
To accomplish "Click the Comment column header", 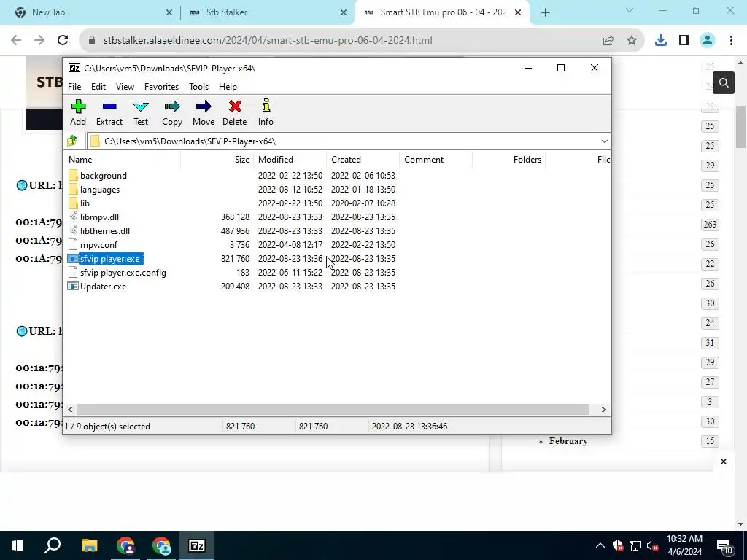I will (436, 160).
